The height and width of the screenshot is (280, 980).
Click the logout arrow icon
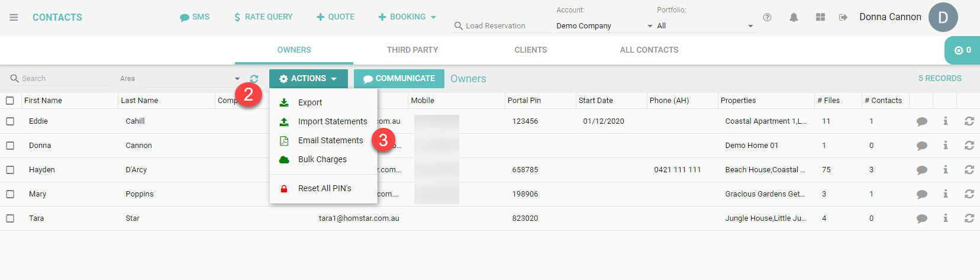coord(843,17)
